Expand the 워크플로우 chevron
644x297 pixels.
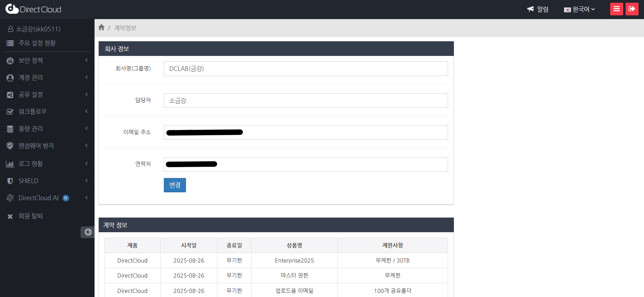pos(87,112)
